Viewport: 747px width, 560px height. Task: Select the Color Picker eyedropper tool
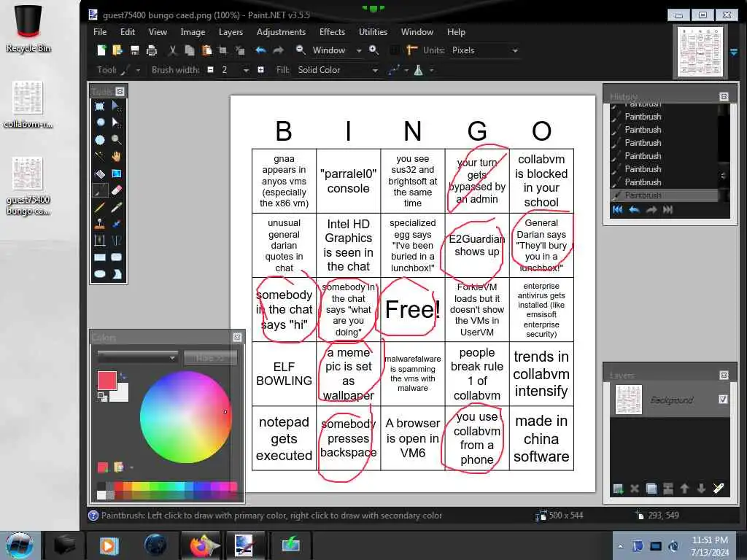pyautogui.click(x=116, y=207)
